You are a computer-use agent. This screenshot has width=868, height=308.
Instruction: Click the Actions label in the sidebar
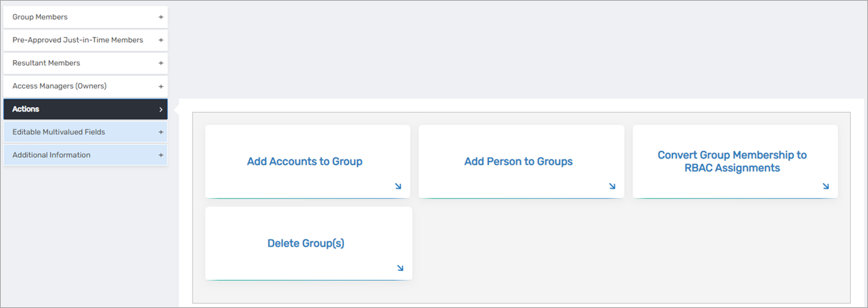[x=26, y=109]
